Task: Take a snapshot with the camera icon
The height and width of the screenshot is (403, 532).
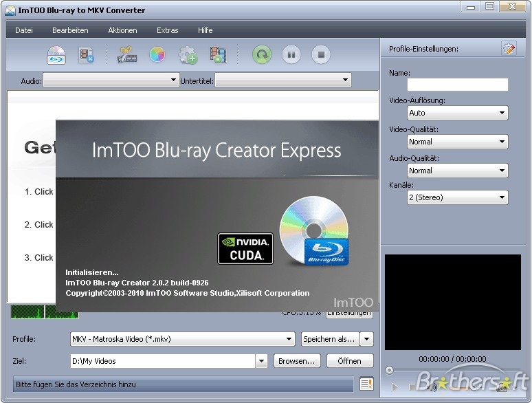Action: 502,387
